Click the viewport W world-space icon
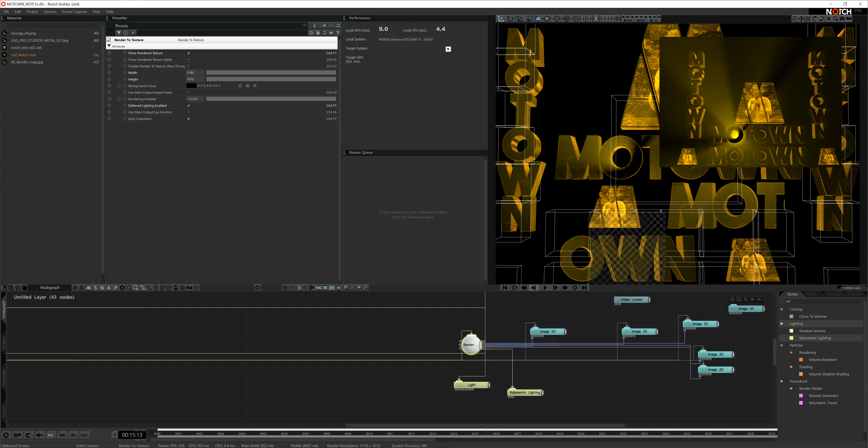Screen dimensions: 868x448 click(566, 19)
